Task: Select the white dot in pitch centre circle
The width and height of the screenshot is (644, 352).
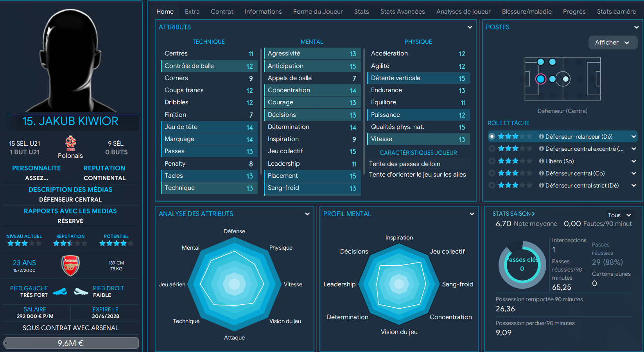Action: [565, 79]
